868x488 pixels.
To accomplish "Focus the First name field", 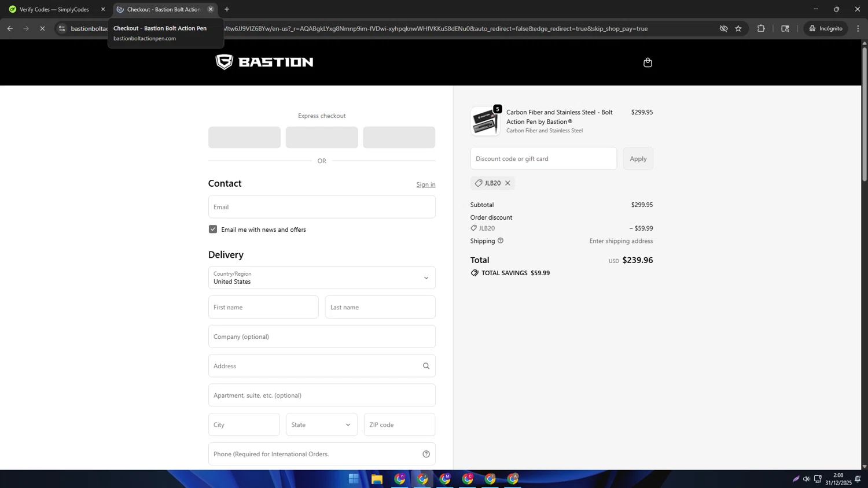I will (263, 307).
